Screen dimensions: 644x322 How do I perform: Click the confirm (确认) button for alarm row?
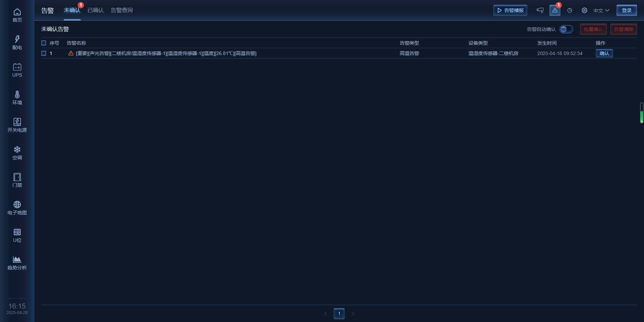point(604,53)
